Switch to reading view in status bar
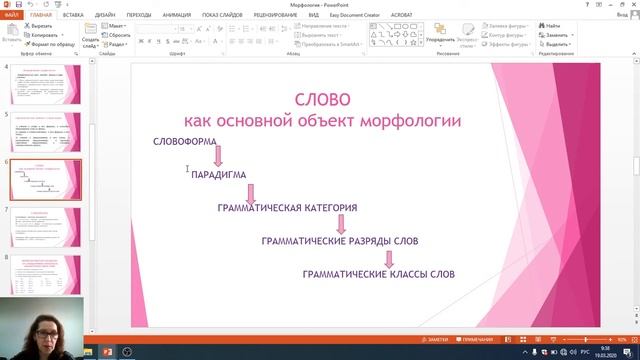 [x=538, y=340]
